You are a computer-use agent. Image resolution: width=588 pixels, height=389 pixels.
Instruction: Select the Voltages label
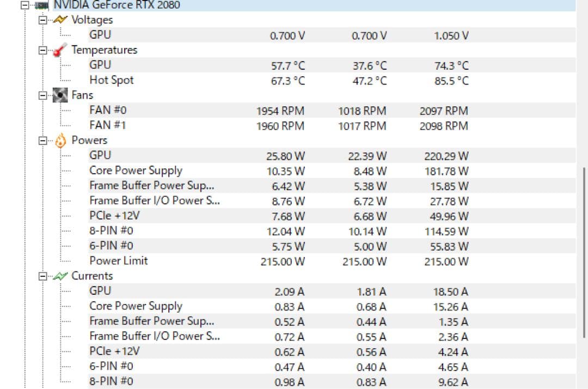pyautogui.click(x=92, y=20)
